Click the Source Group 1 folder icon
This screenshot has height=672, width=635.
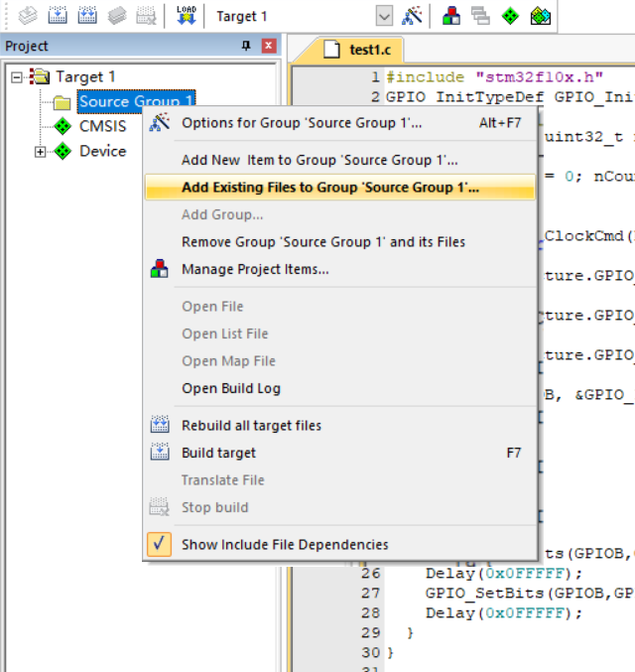[63, 102]
